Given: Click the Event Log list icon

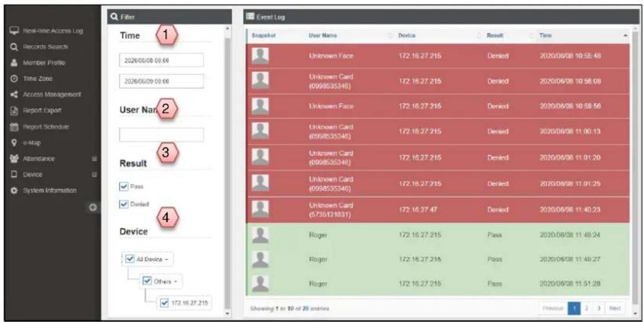Looking at the screenshot, I should pyautogui.click(x=249, y=17).
